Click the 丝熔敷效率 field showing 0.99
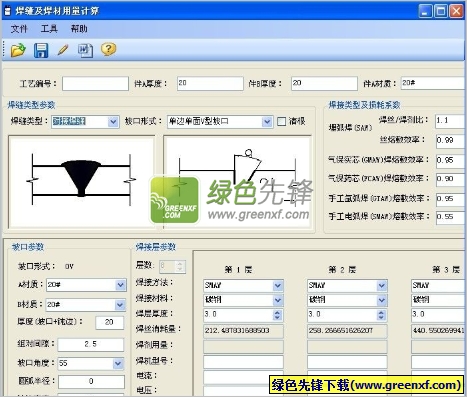 (450, 141)
